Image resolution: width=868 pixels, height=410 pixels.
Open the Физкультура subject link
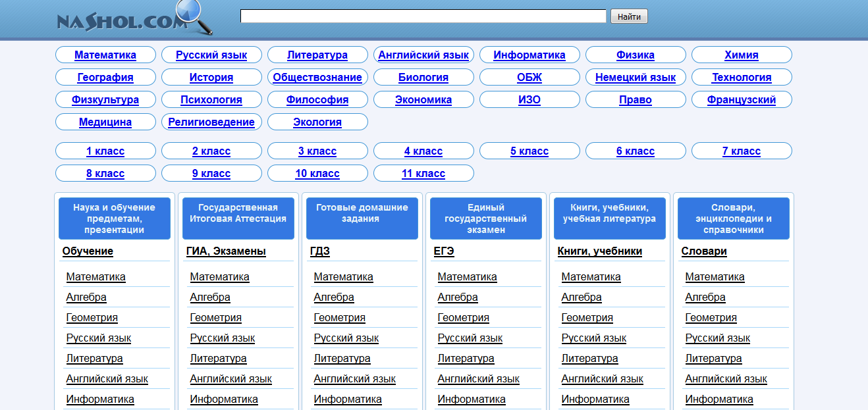point(105,100)
